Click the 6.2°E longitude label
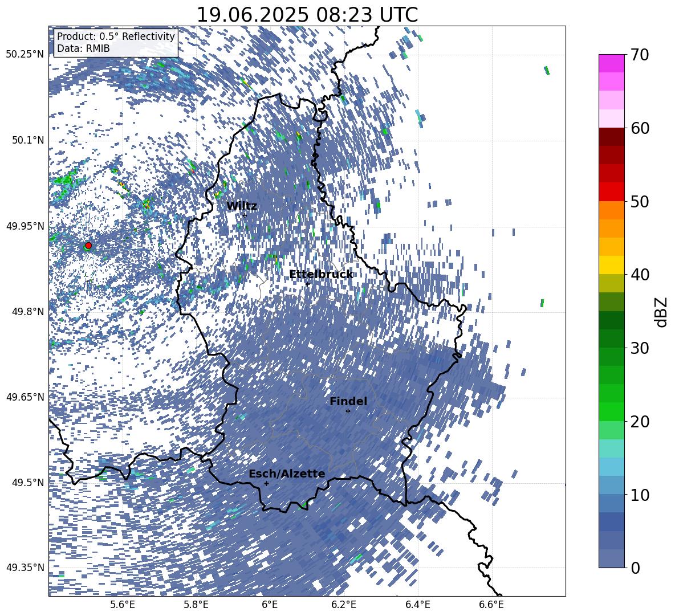Viewport: 675px width, 616px height. pos(344,605)
